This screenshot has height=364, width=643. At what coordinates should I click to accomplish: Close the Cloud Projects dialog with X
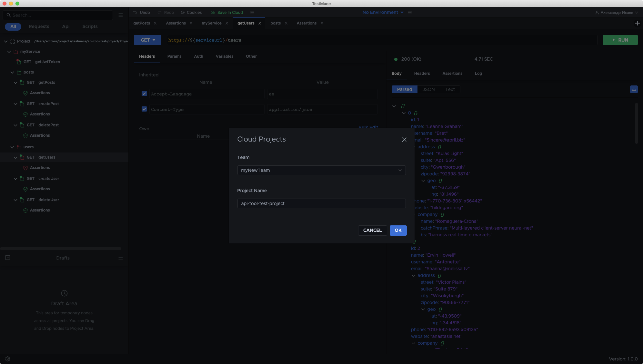point(404,140)
